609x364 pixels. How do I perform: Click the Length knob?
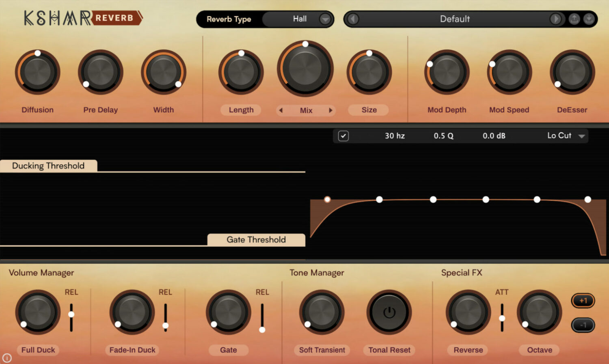[241, 72]
